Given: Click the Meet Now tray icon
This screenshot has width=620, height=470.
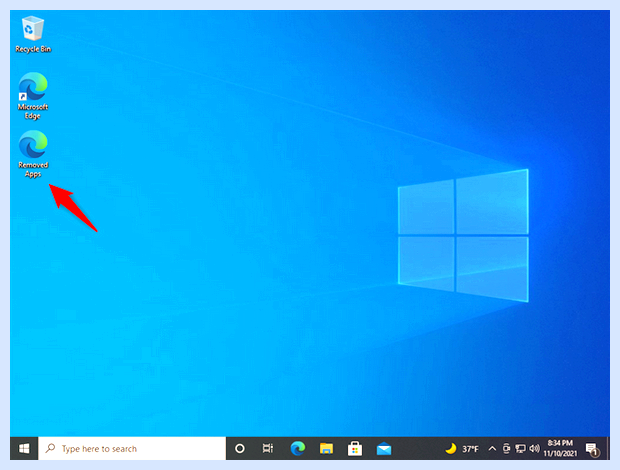Looking at the screenshot, I should coord(507,449).
